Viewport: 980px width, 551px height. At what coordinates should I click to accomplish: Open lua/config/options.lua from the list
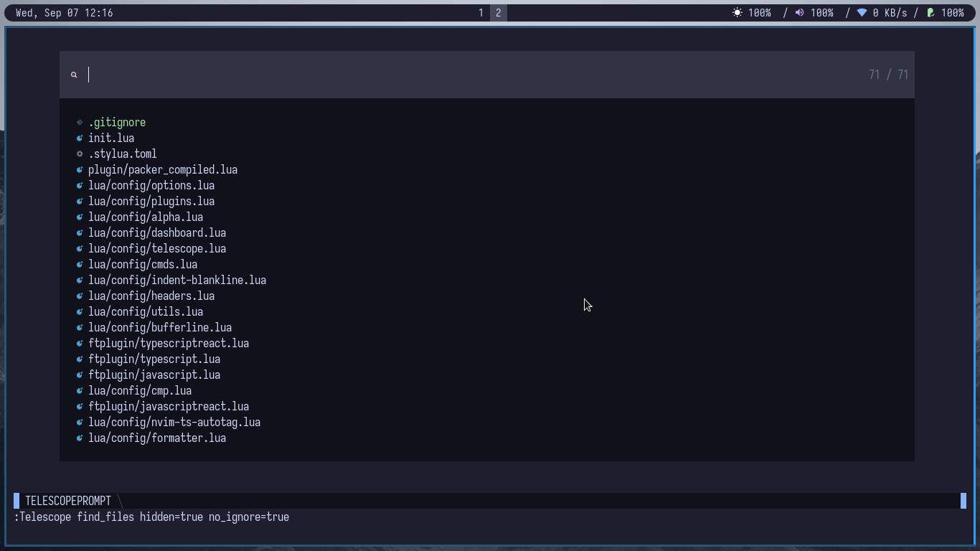click(151, 185)
